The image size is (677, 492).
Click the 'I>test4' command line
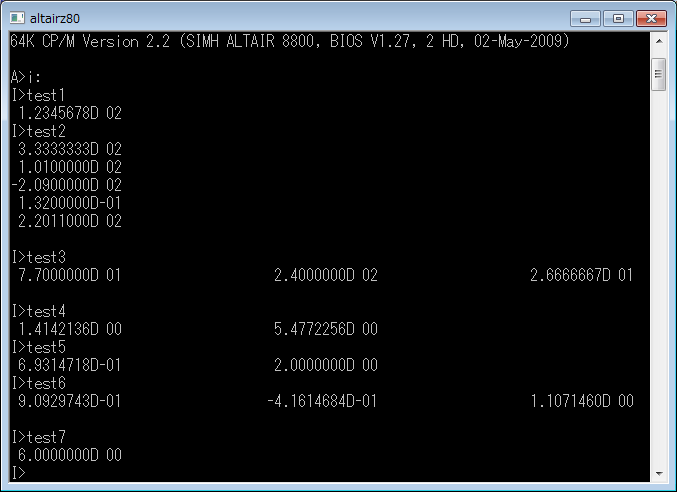pos(38,311)
